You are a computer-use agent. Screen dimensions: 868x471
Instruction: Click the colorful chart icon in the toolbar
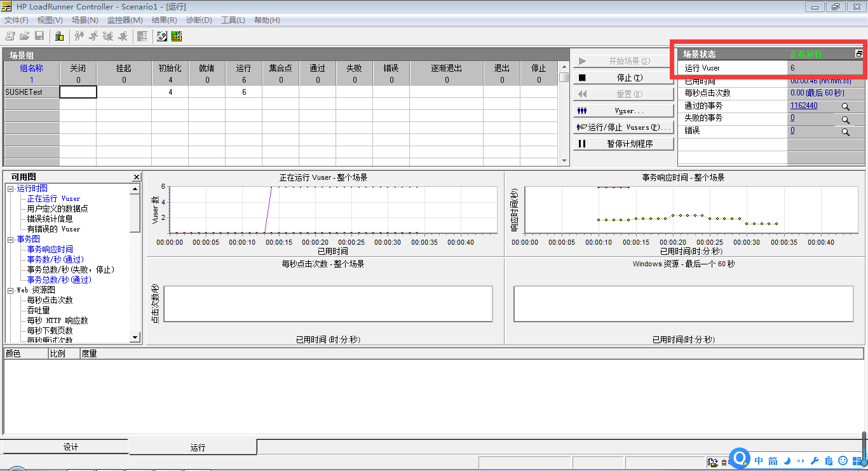pyautogui.click(x=177, y=36)
